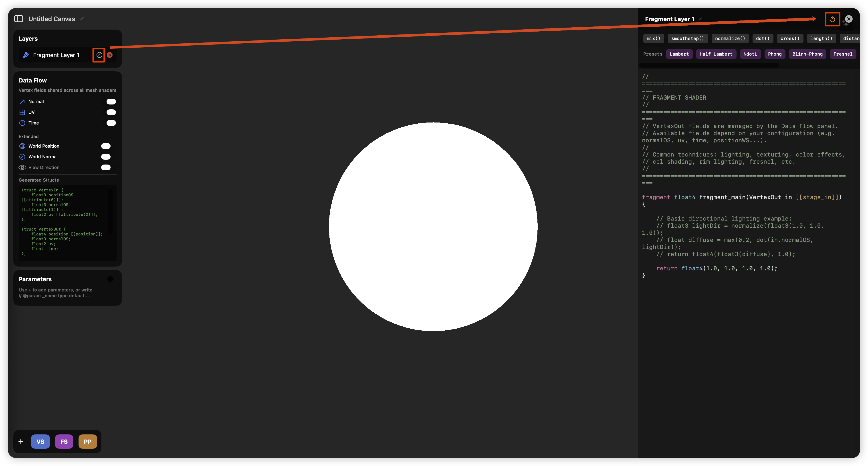Select the FS layer type
The height and width of the screenshot is (466, 868).
point(64,441)
